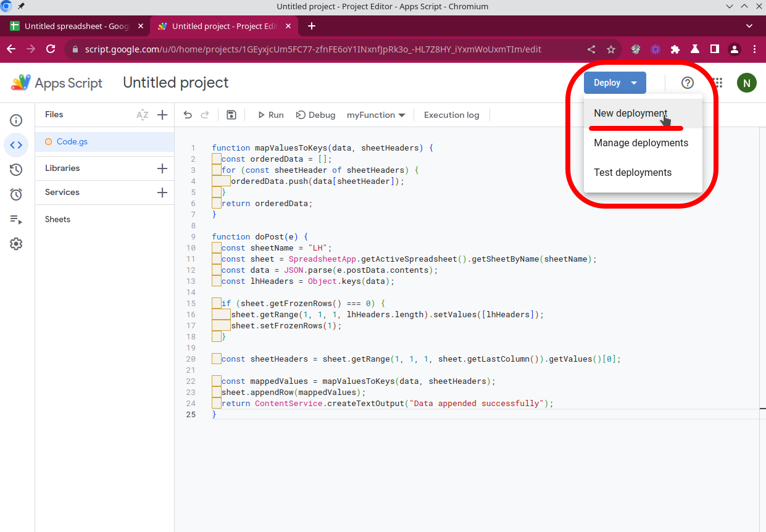This screenshot has height=532, width=766.
Task: Sort files alphabetically with AZ icon
Action: click(x=143, y=115)
